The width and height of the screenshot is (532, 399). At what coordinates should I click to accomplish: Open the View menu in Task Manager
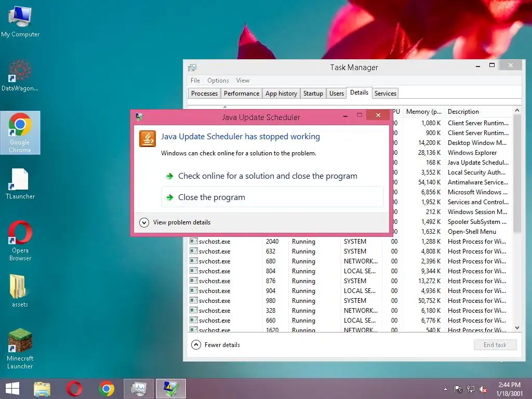[x=243, y=81]
